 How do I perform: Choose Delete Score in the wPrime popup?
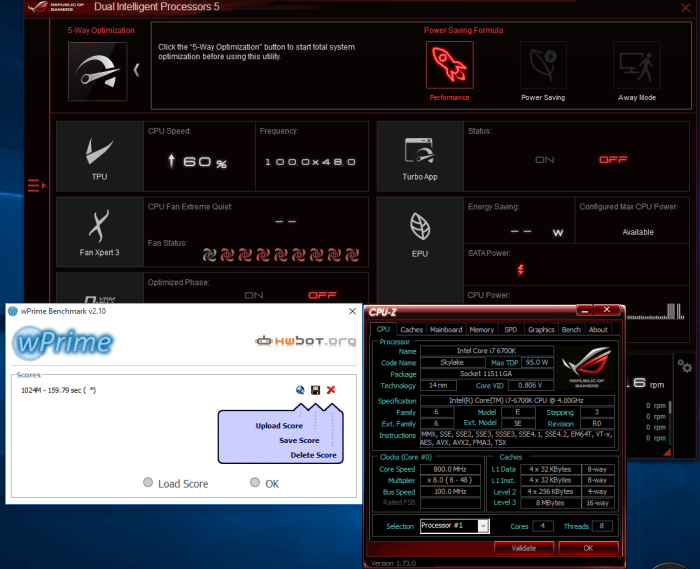[x=313, y=455]
